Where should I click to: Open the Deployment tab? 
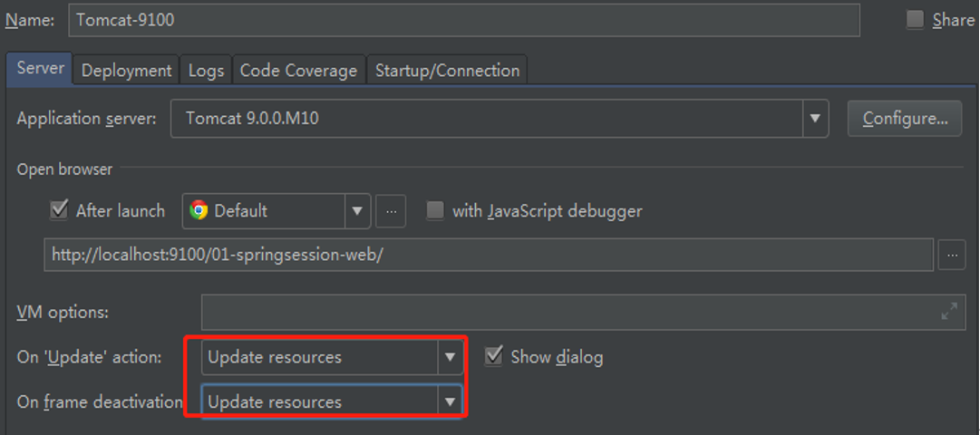[x=126, y=71]
